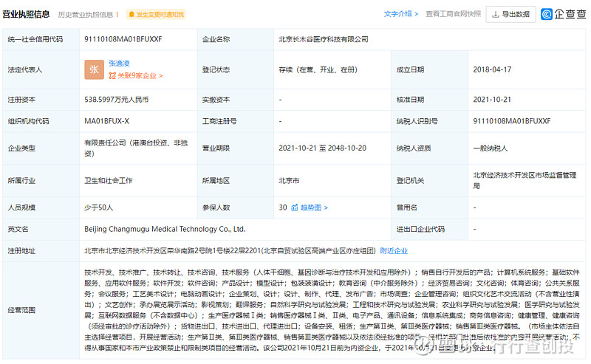The width and height of the screenshot is (591, 364).
Task: Select the registered address text
Action: [230, 251]
